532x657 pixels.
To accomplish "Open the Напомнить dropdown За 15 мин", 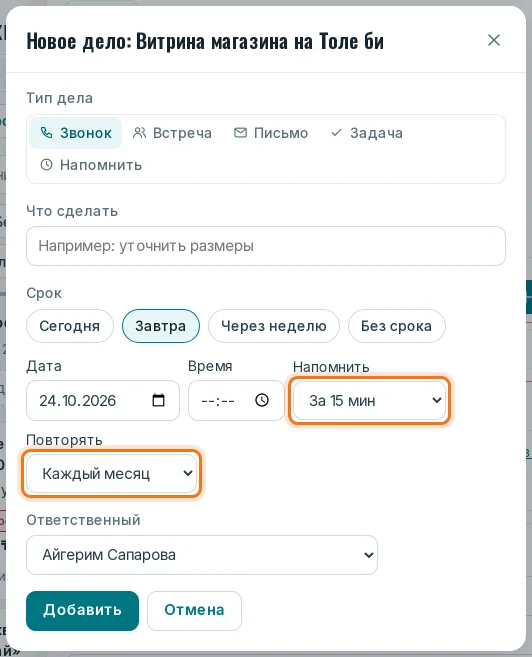I will tap(369, 401).
